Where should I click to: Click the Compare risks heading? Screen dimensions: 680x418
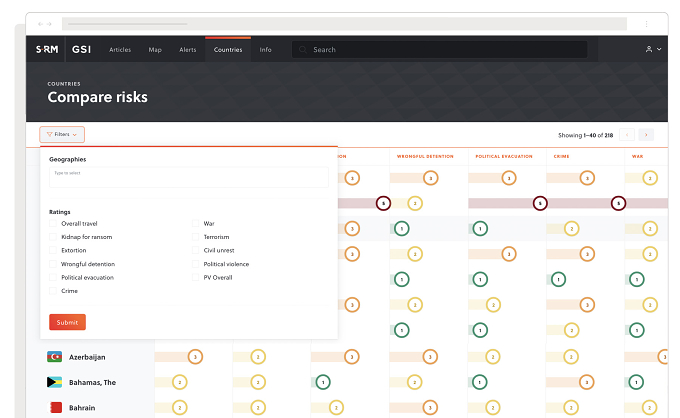(98, 97)
